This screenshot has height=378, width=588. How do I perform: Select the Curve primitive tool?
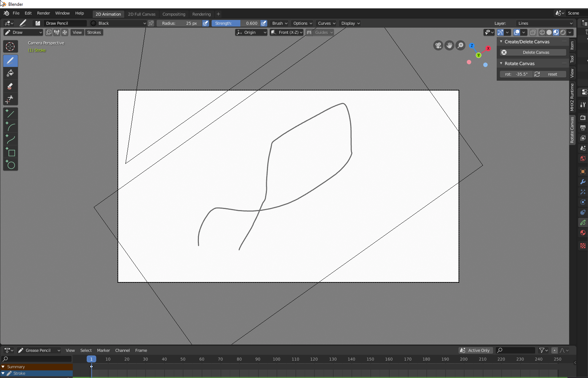[x=10, y=139]
